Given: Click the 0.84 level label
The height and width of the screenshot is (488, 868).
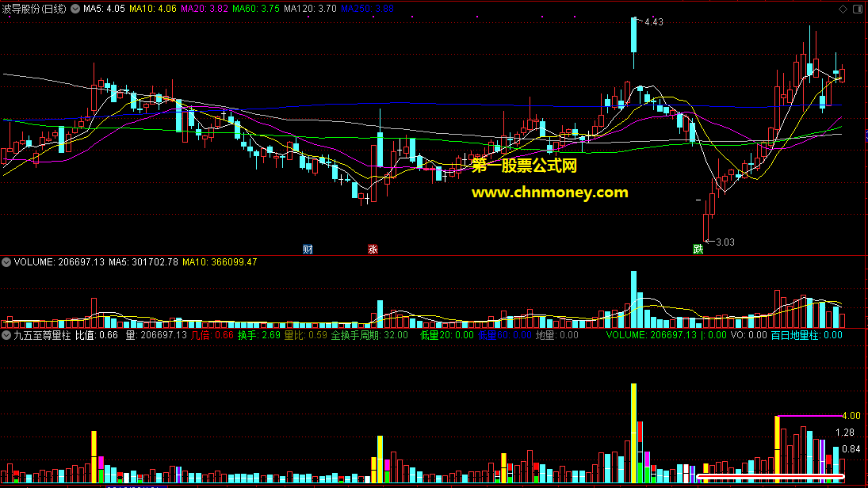Looking at the screenshot, I should click(851, 449).
